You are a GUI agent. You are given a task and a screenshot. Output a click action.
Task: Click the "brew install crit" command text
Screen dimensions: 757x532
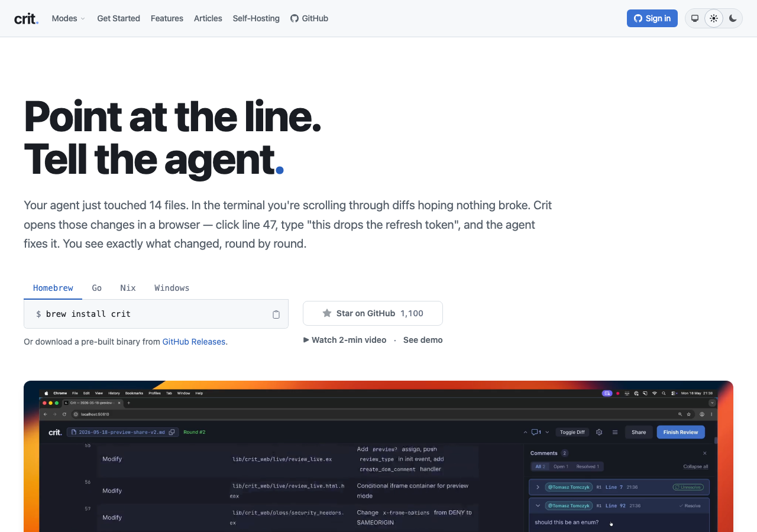click(x=88, y=314)
